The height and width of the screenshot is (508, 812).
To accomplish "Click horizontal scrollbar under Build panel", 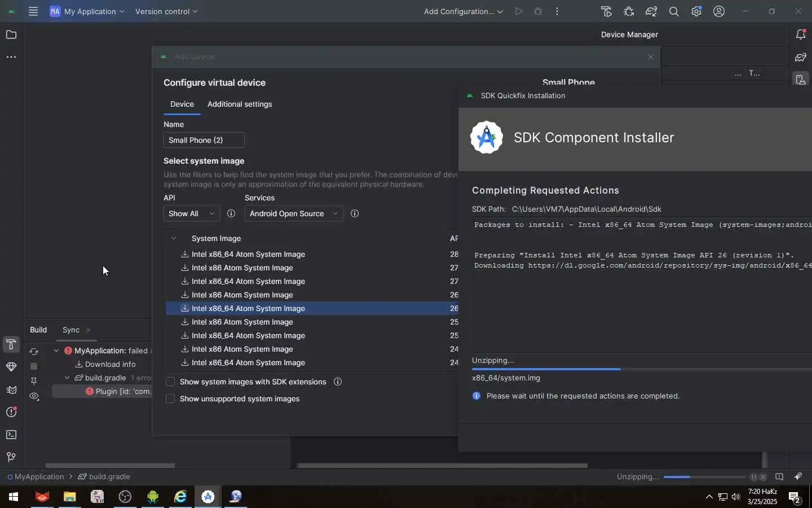I will (110, 466).
